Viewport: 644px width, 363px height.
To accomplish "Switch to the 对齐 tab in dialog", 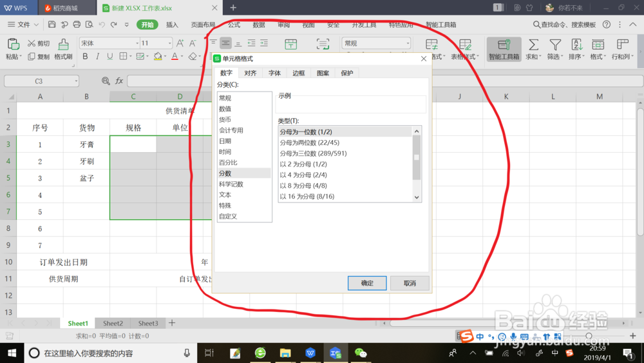I will coord(250,73).
